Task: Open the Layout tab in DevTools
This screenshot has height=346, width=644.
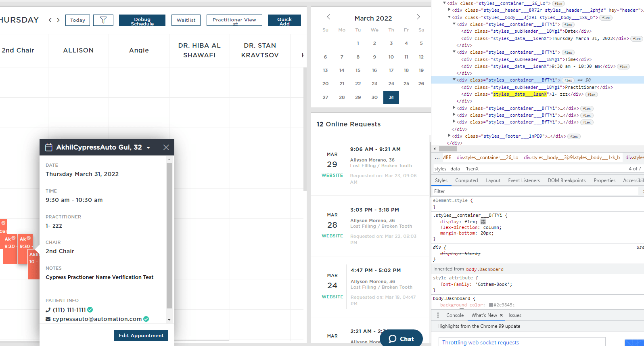Action: tap(493, 180)
